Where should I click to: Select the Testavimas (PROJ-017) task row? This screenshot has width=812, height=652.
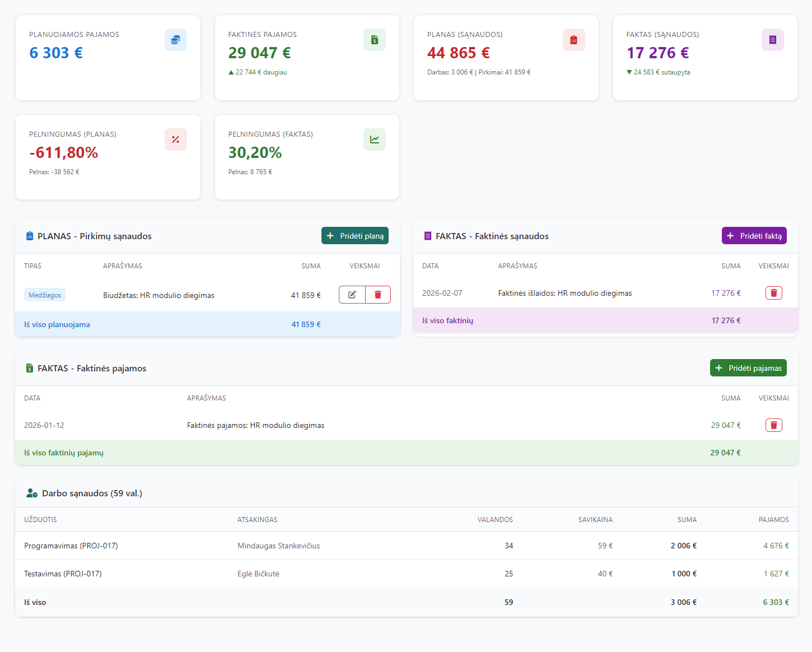tap(63, 574)
